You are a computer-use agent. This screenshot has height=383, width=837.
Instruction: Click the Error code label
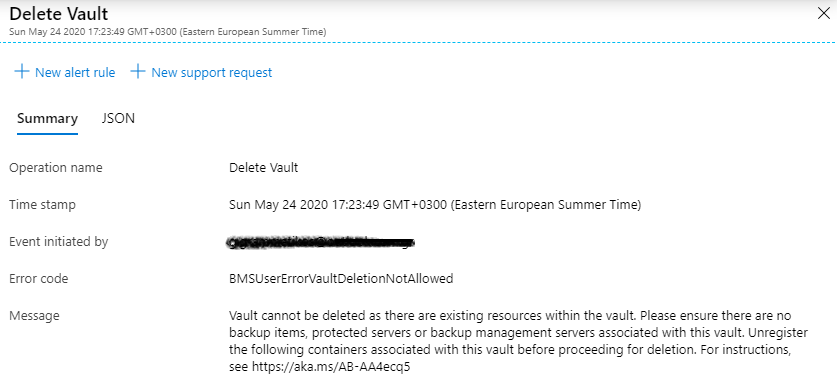tap(38, 278)
